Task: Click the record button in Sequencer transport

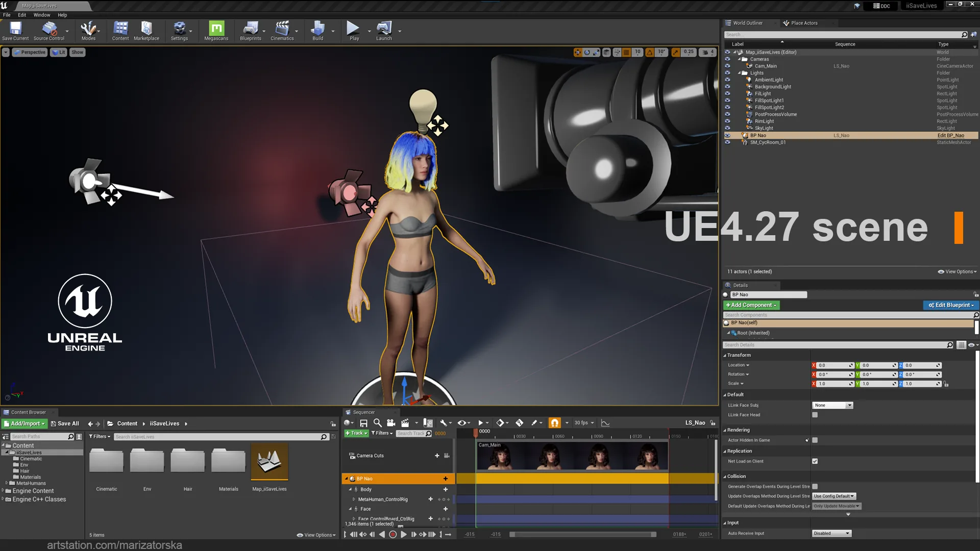Action: click(x=393, y=535)
